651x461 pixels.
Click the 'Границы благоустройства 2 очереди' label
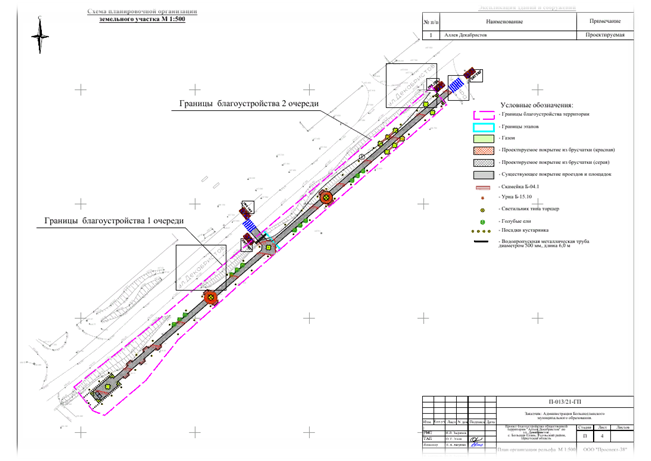249,104
